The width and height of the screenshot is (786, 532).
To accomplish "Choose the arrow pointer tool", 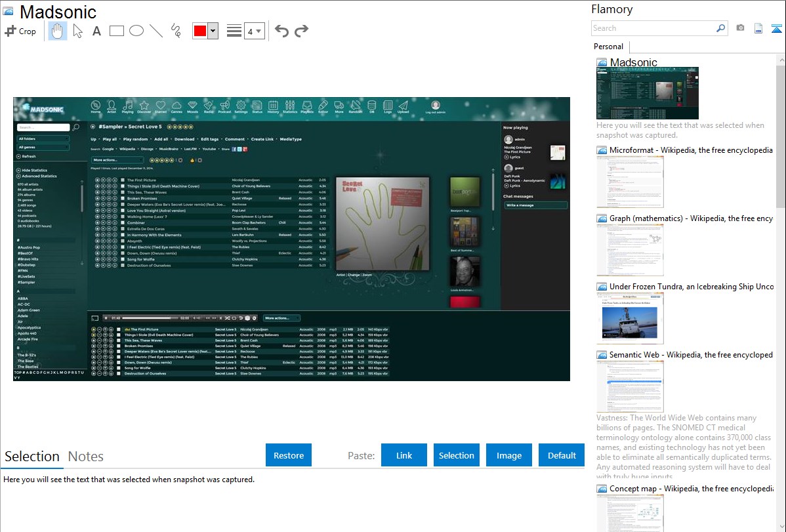I will point(77,31).
